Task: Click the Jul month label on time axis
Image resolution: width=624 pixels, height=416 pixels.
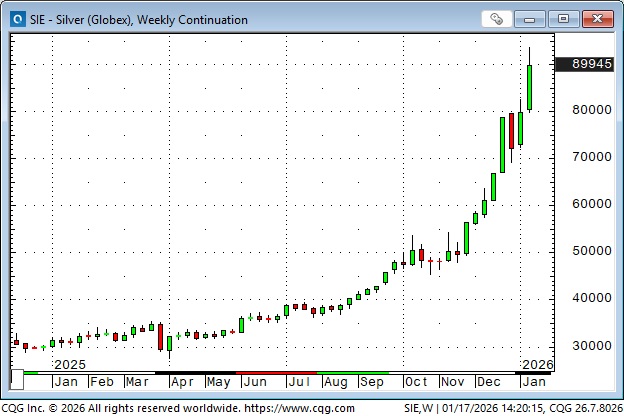Action: (299, 382)
